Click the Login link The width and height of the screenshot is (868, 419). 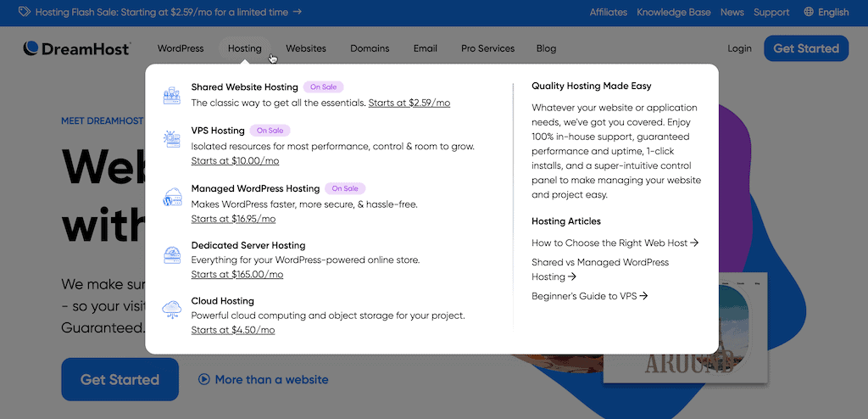pyautogui.click(x=739, y=49)
